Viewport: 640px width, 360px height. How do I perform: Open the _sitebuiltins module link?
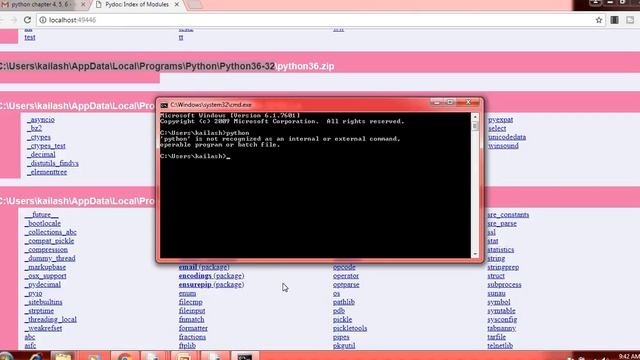pyautogui.click(x=43, y=302)
